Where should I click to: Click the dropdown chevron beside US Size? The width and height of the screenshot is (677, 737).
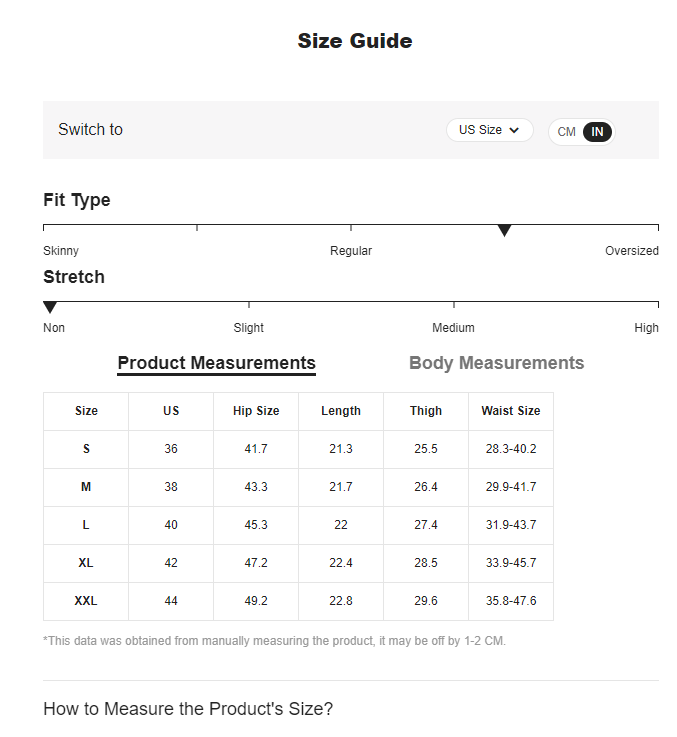point(514,130)
